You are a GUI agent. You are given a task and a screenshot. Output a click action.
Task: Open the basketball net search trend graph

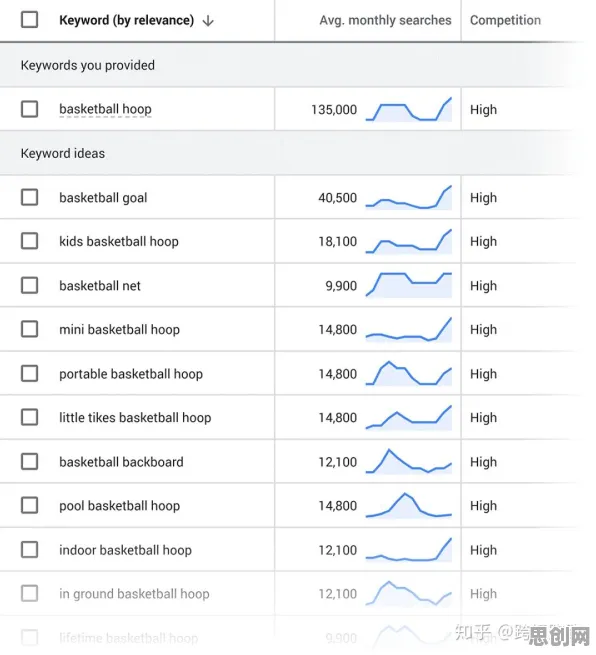coord(408,285)
